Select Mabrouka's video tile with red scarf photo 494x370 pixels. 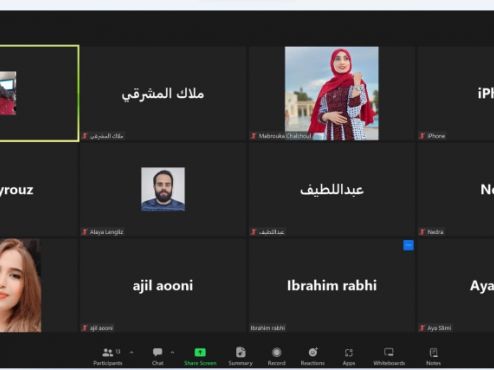coord(332,94)
